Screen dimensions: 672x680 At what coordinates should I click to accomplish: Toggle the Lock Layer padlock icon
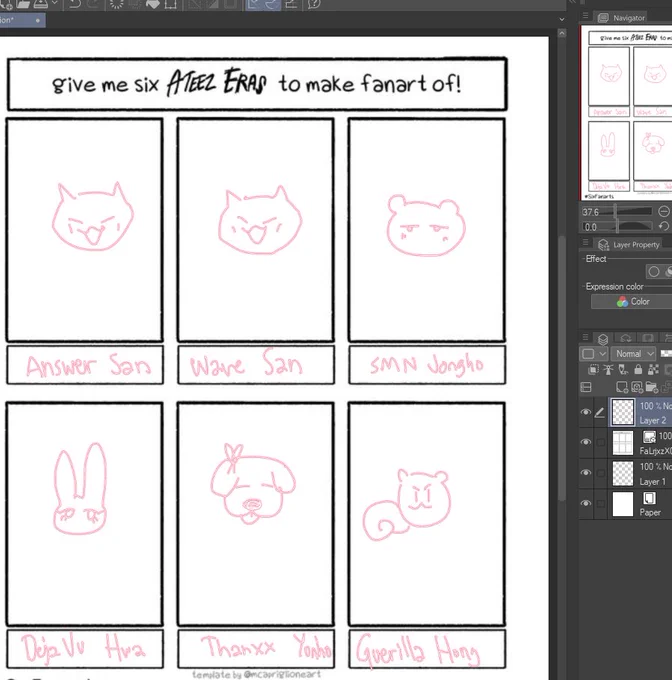(x=638, y=369)
